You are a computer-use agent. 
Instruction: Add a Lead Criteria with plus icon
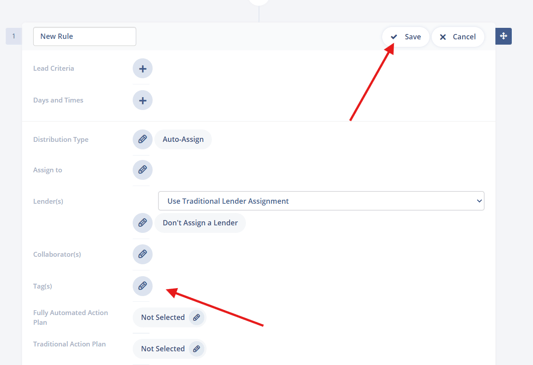[x=142, y=69]
